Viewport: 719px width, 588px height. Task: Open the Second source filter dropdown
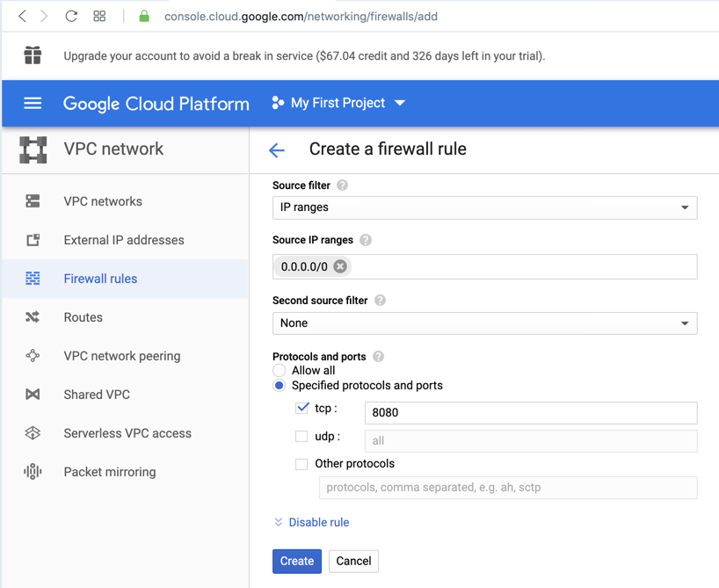pos(484,323)
